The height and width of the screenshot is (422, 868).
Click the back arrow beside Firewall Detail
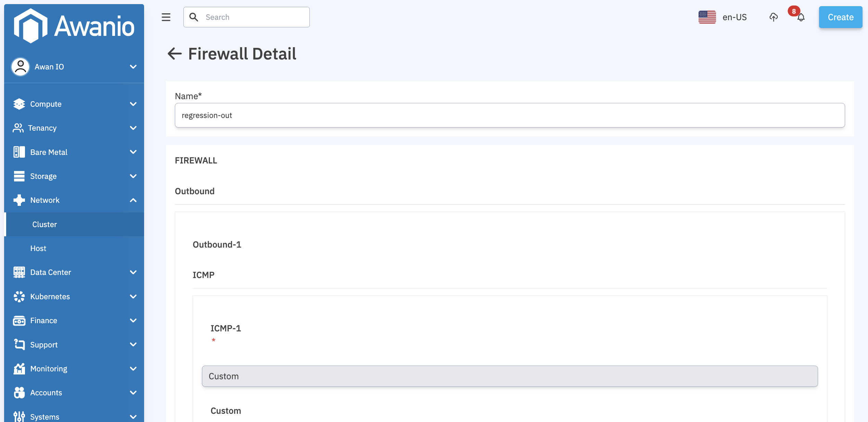(175, 54)
